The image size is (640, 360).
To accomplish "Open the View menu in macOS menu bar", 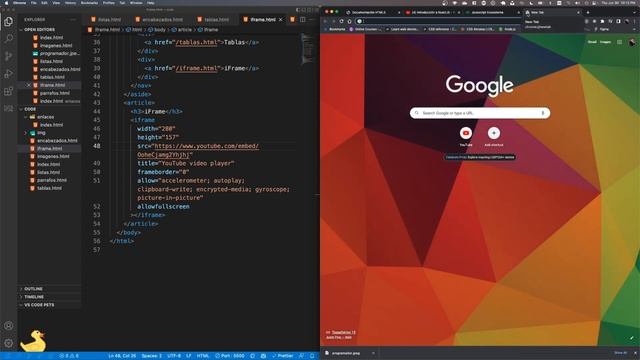I will (x=56, y=3).
